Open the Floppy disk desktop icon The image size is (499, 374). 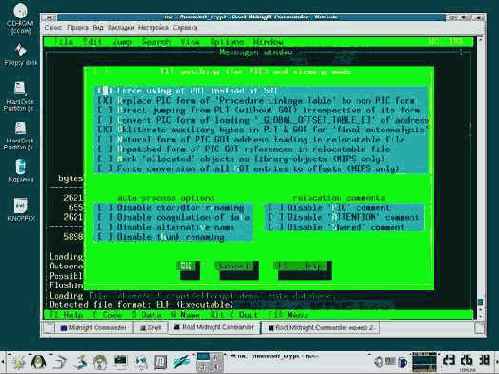21,55
